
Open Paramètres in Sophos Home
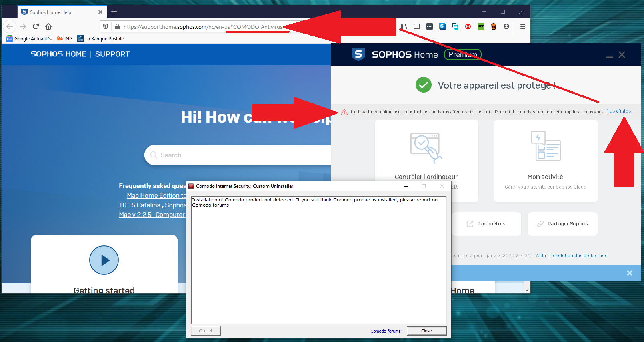point(486,224)
